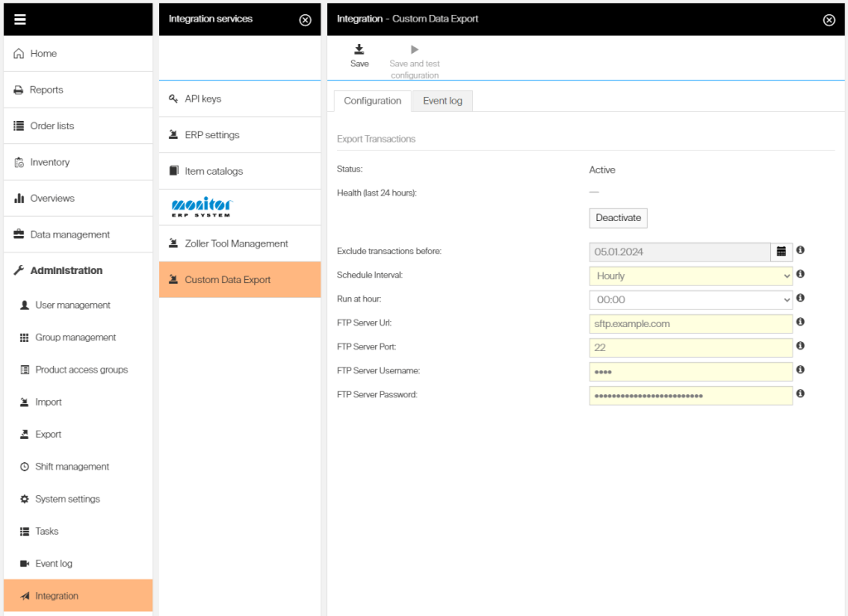Click the FTP Server Url input field
848x616 pixels.
[691, 324]
